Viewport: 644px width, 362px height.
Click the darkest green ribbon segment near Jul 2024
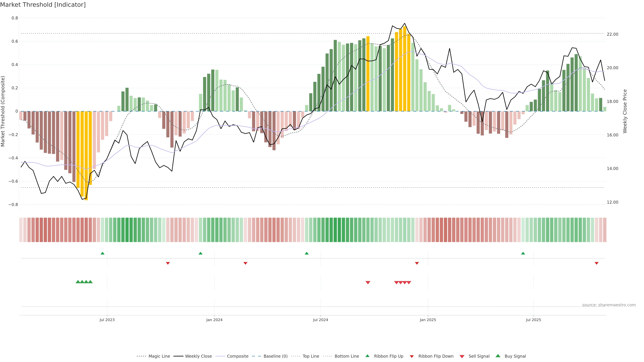point(335,230)
